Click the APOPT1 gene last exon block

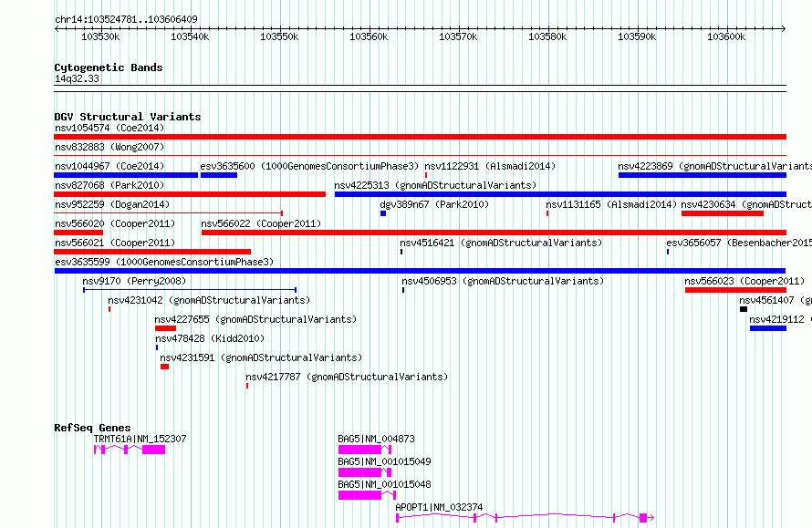tap(643, 518)
